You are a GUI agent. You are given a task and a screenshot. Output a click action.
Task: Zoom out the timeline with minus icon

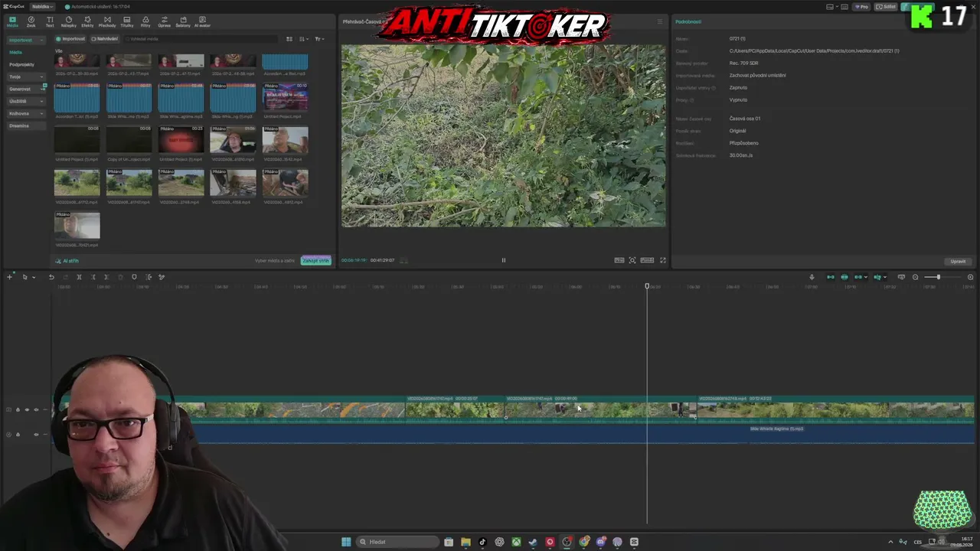[x=915, y=277]
